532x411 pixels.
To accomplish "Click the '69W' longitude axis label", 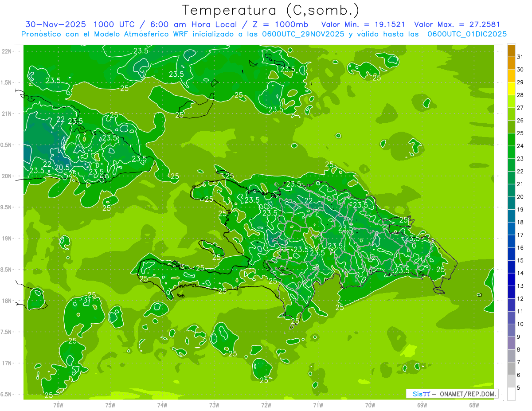I will coord(422,404).
